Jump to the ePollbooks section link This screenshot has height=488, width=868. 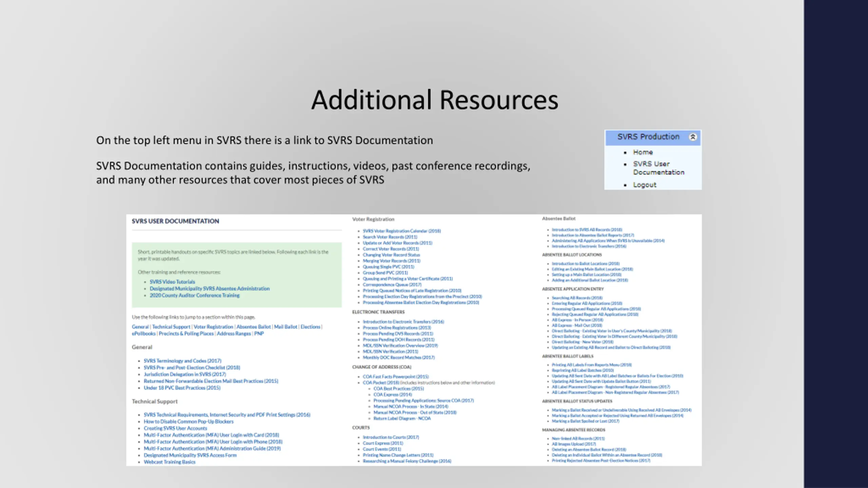tap(144, 333)
